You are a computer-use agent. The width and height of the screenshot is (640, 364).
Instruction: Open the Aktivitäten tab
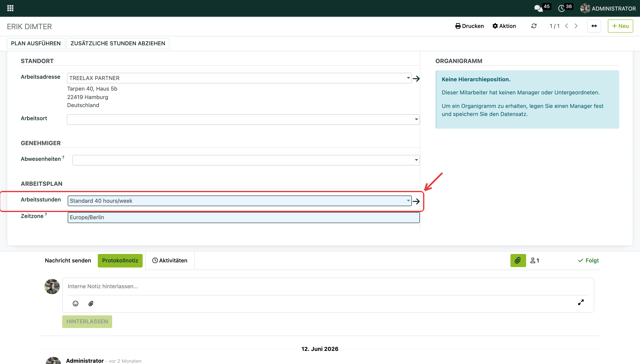170,261
